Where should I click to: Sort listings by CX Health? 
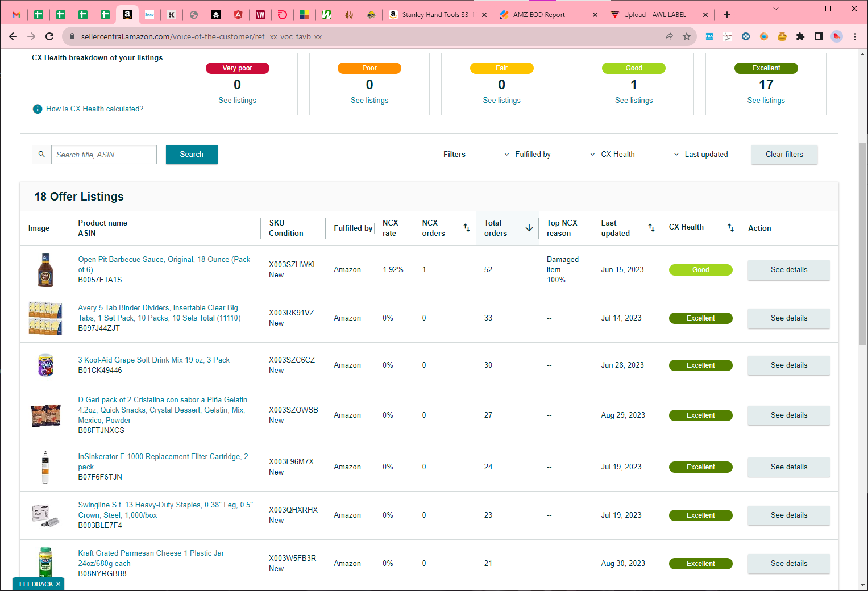(730, 228)
